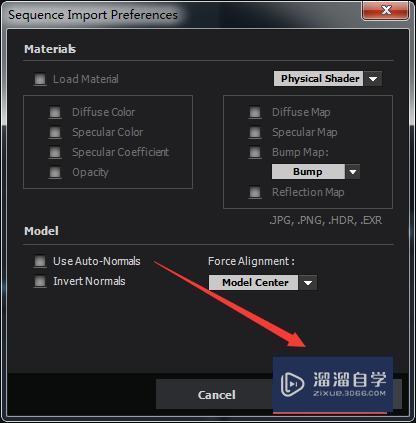Check the Invert Normals option

point(40,281)
